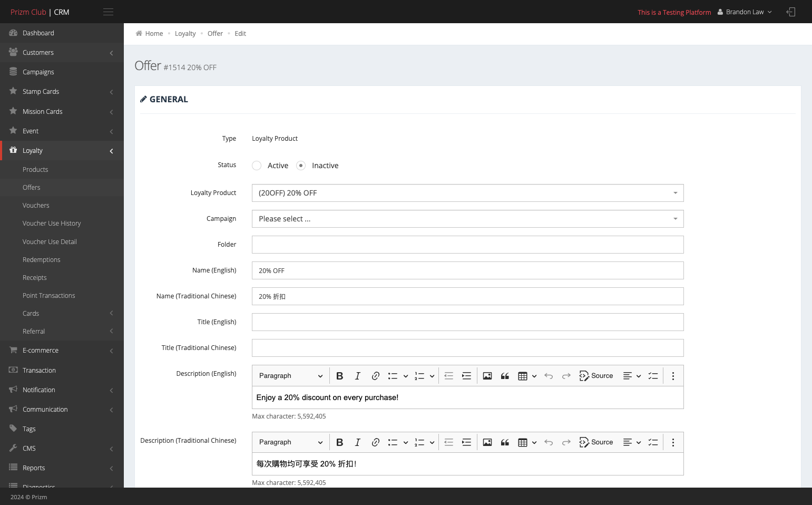Viewport: 812px width, 505px height.
Task: Click the Name (English) field
Action: pyautogui.click(x=468, y=270)
